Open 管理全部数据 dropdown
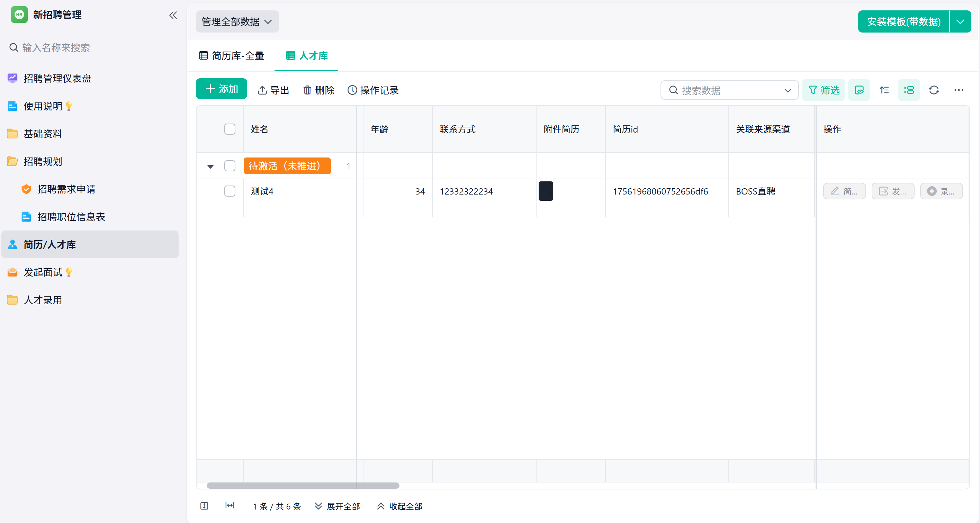The width and height of the screenshot is (980, 523). [x=237, y=22]
